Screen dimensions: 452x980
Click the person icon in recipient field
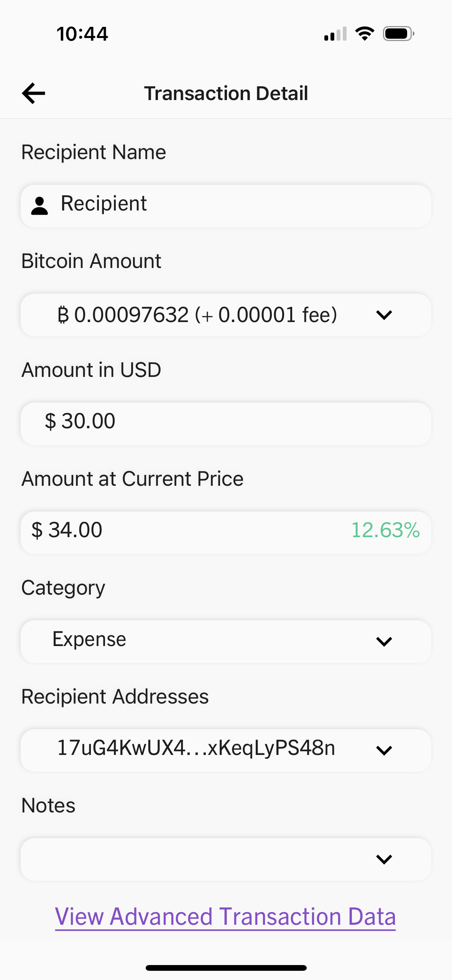click(39, 206)
